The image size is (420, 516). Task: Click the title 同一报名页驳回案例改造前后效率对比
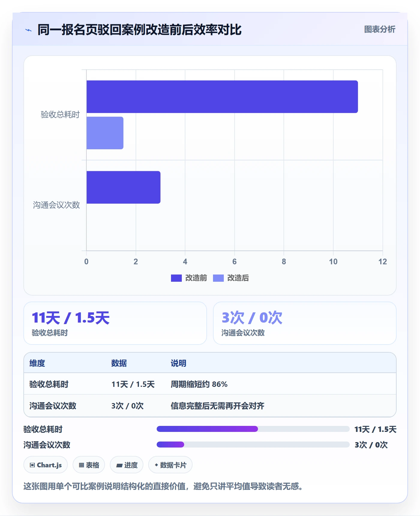click(139, 30)
